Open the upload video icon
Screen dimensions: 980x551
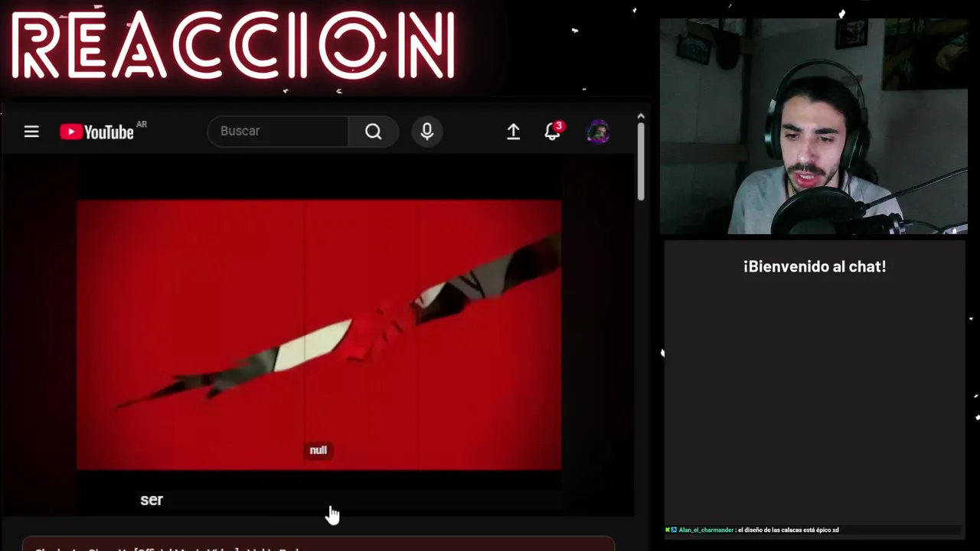coord(513,132)
